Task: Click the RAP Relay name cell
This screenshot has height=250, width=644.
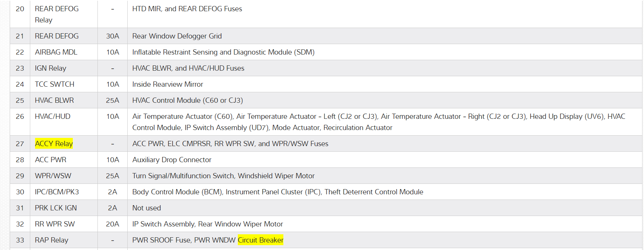Action: (x=52, y=240)
